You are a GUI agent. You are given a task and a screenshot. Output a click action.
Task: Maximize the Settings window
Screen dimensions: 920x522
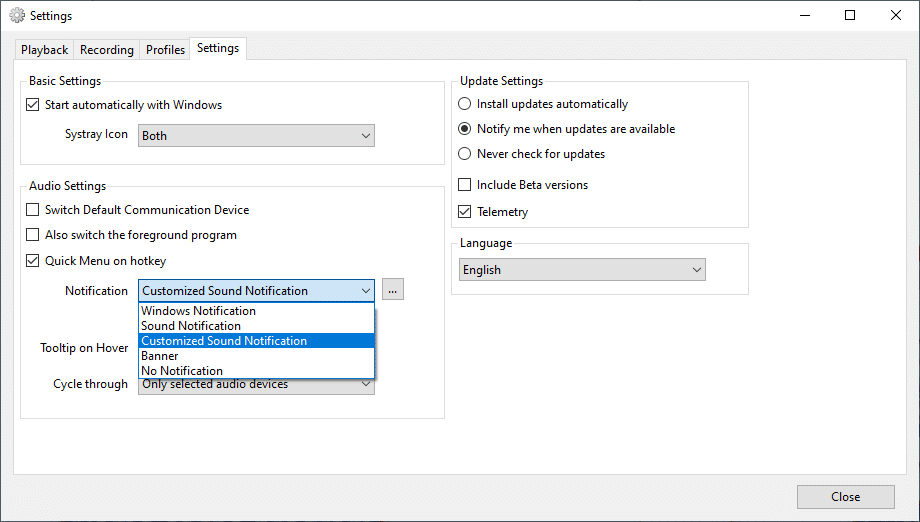[850, 15]
